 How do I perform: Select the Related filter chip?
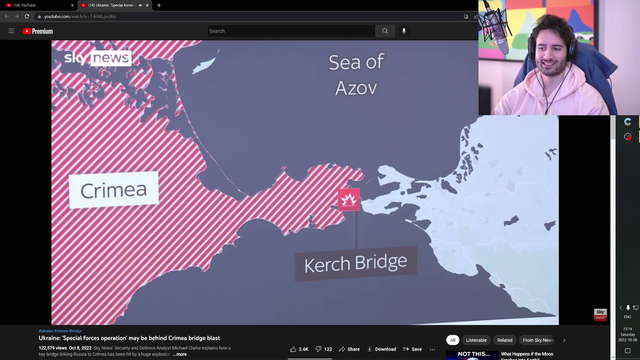coord(504,340)
